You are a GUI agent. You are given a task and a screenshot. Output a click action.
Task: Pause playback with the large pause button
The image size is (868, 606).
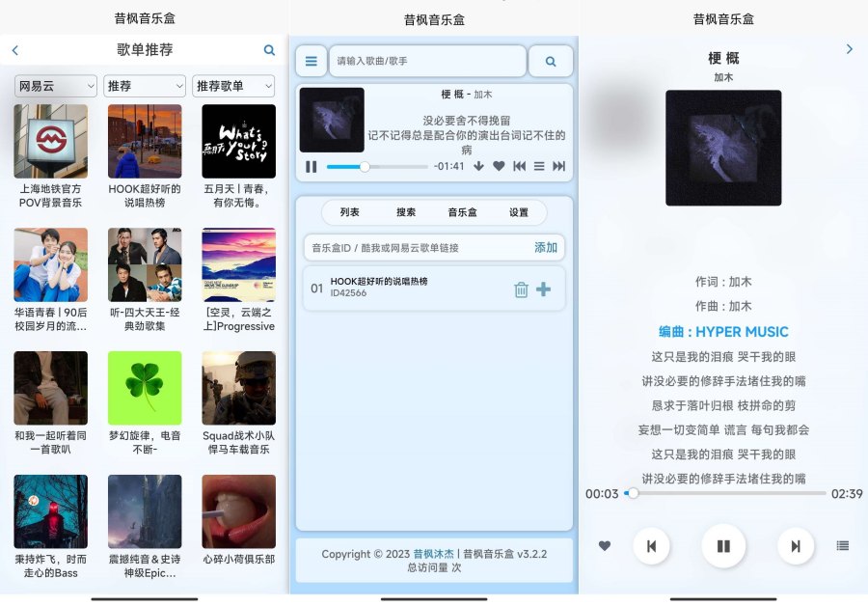tap(723, 546)
